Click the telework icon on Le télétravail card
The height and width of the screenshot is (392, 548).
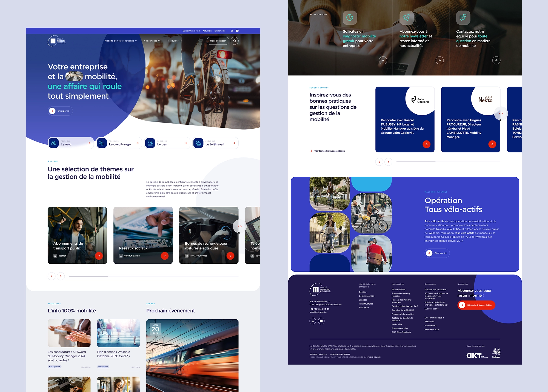198,143
